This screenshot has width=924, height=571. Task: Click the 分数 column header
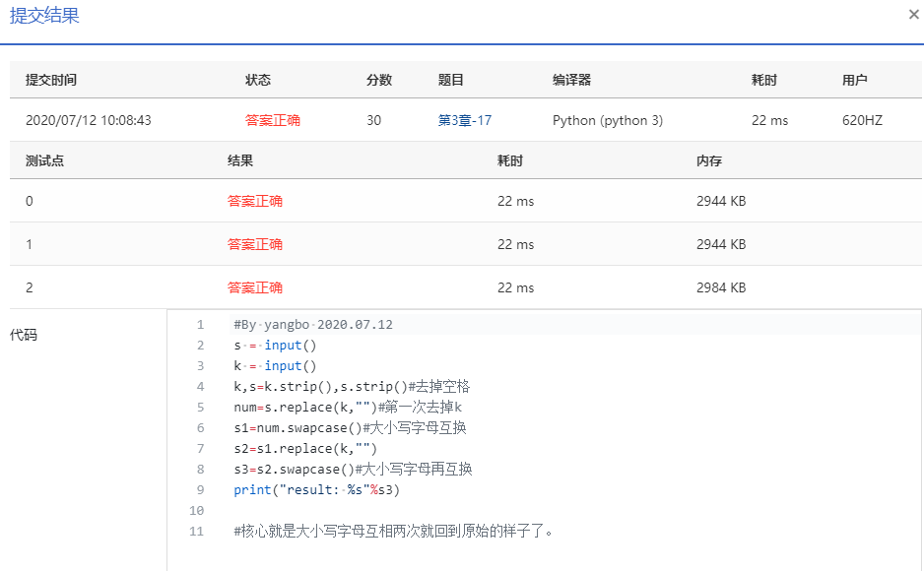379,80
